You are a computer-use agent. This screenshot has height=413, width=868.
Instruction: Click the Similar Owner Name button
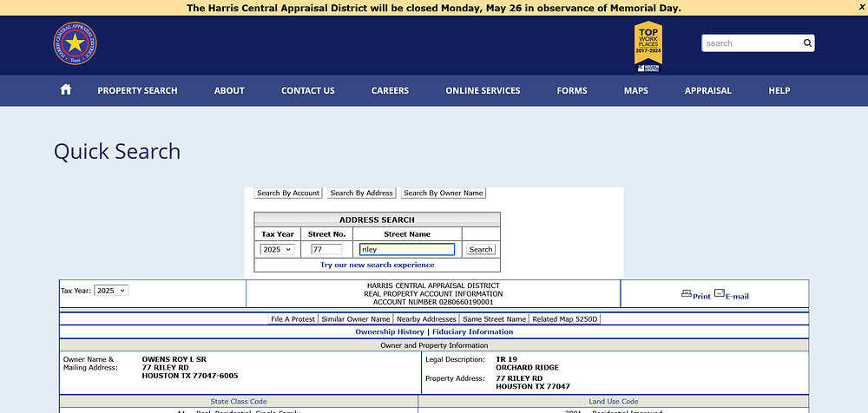point(356,319)
